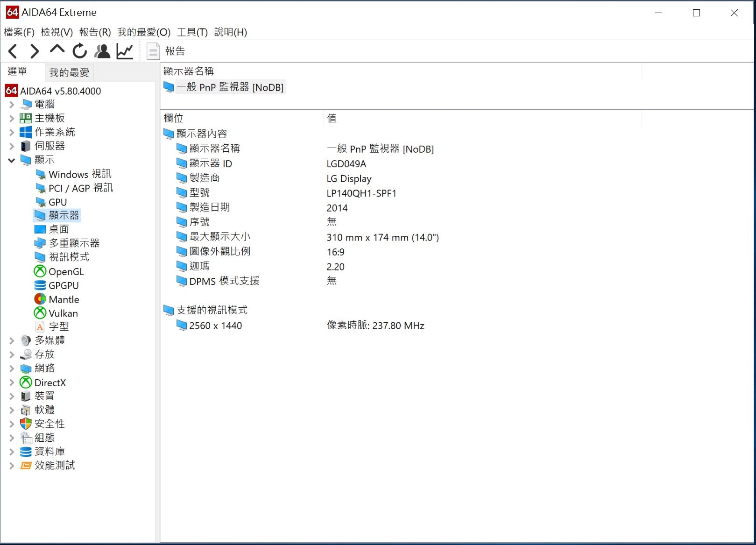This screenshot has width=756, height=545.
Task: Click the 報告 report button
Action: tap(166, 51)
